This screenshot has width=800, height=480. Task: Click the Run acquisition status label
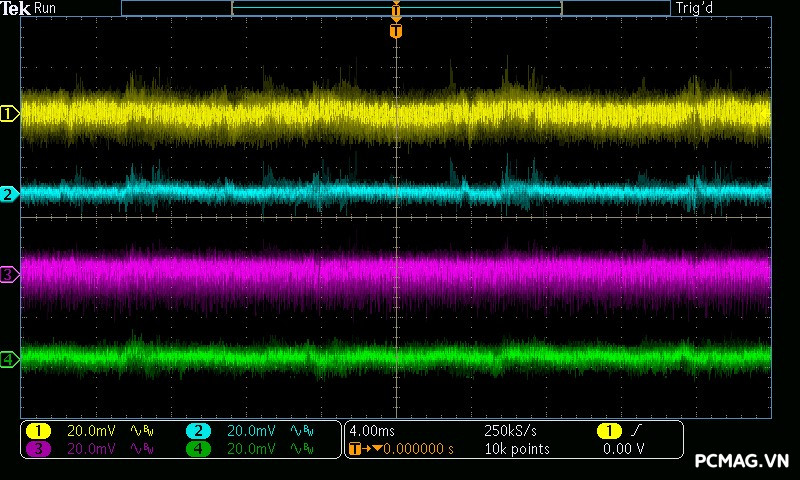[x=45, y=8]
